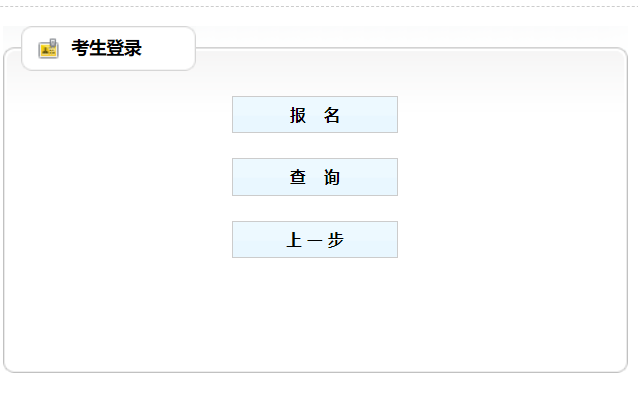The height and width of the screenshot is (395, 638).
Task: Click the candidate login card icon
Action: [x=48, y=49]
